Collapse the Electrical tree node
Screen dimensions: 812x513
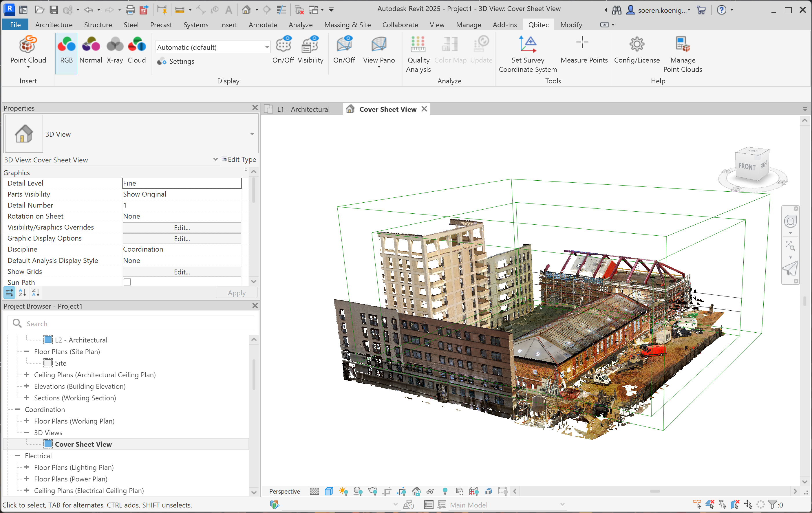(18, 455)
